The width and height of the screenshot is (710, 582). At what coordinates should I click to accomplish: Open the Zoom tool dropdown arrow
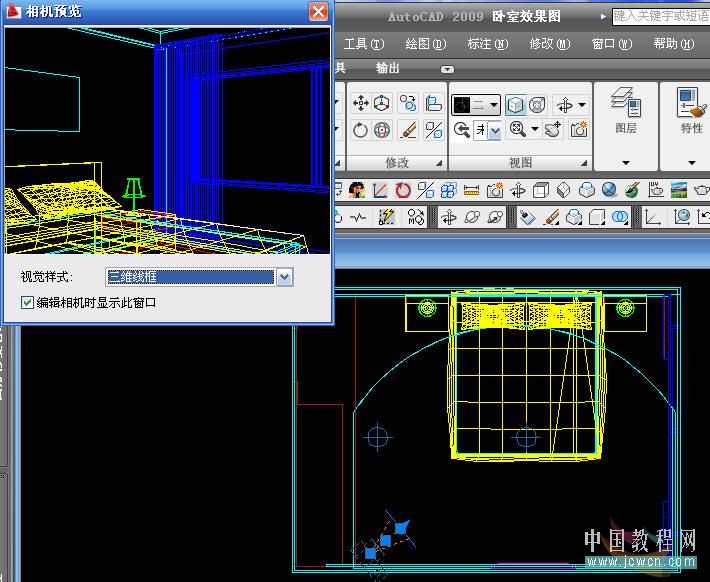click(x=535, y=130)
